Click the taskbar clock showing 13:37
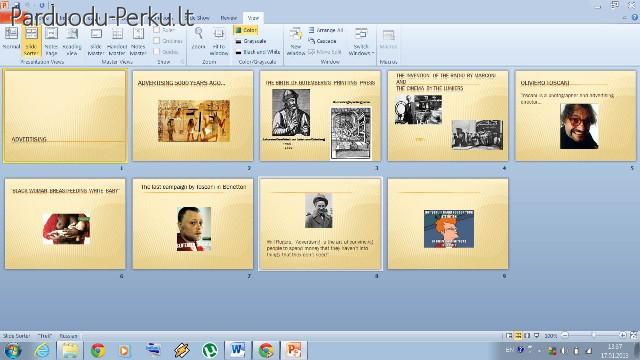This screenshot has height=360, width=640. [615, 351]
